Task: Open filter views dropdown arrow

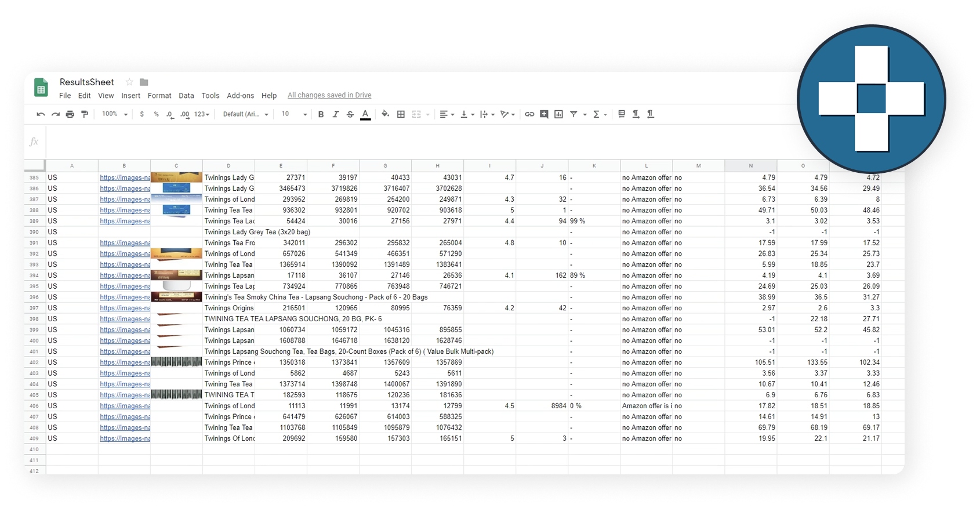Action: pos(585,115)
